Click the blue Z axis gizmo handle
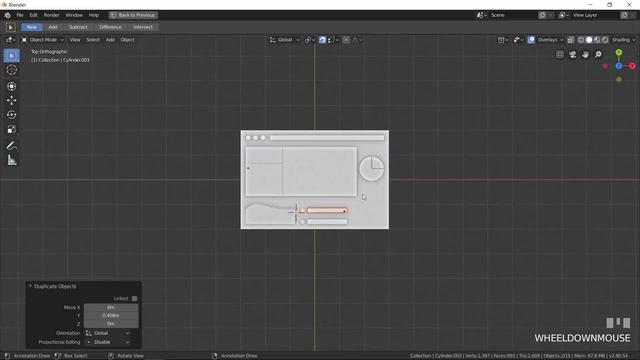Screen dimensions: 640x360 (x=619, y=66)
